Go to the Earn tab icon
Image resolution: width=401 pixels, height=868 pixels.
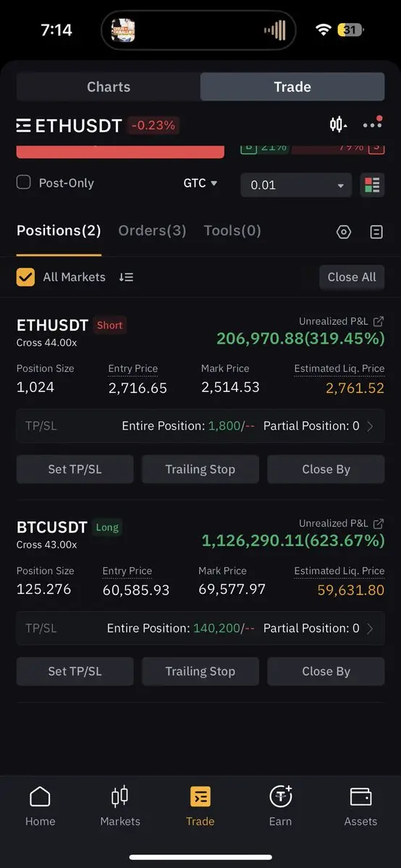280,796
